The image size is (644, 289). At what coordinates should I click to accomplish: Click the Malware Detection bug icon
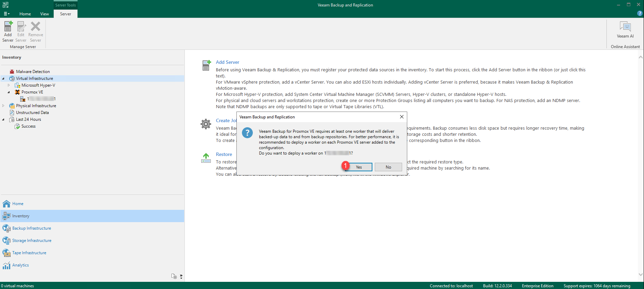click(x=12, y=72)
